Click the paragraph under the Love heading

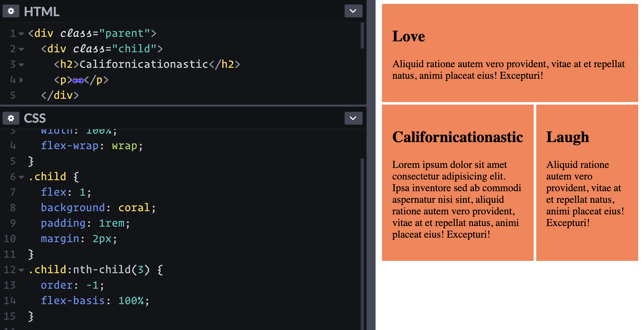coord(508,70)
